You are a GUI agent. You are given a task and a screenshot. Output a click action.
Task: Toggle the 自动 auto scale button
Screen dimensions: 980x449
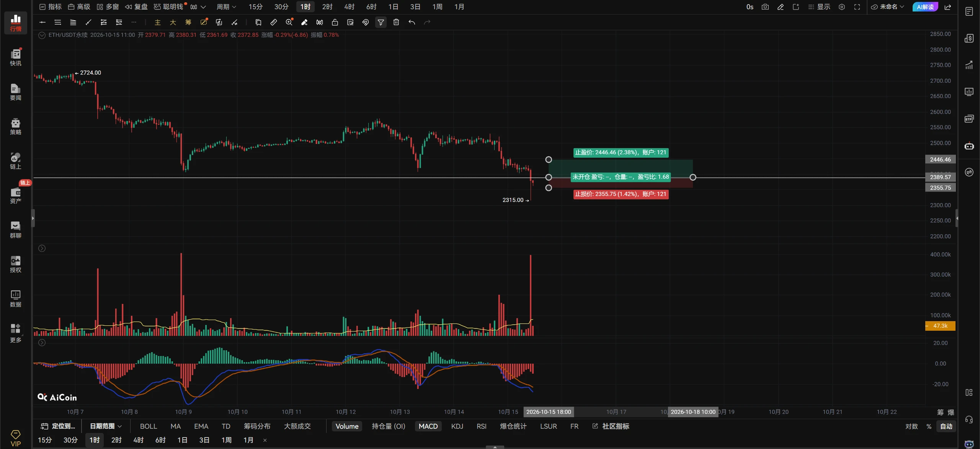pos(946,426)
